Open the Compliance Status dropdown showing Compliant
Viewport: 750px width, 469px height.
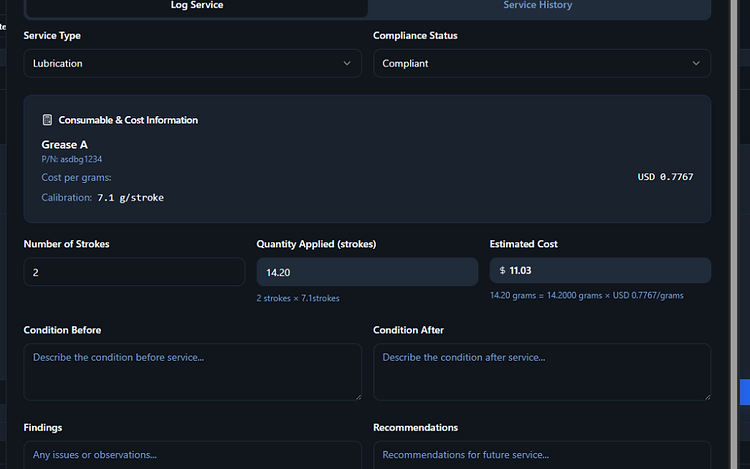pyautogui.click(x=541, y=63)
